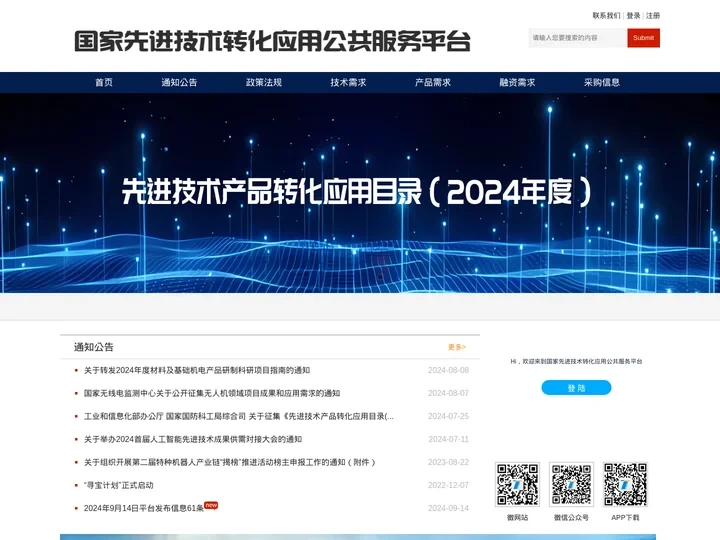
Task: Open the 2024首届人工智能 conference notice
Action: click(x=193, y=439)
